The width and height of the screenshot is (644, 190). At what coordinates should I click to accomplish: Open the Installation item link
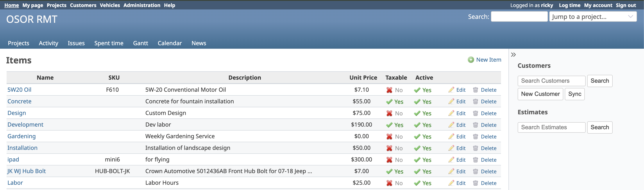[22, 148]
